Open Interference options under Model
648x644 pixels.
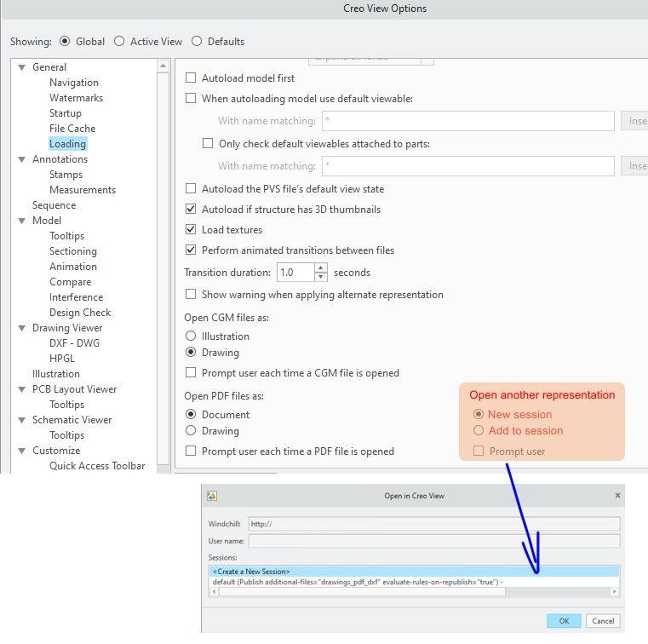[x=76, y=297]
